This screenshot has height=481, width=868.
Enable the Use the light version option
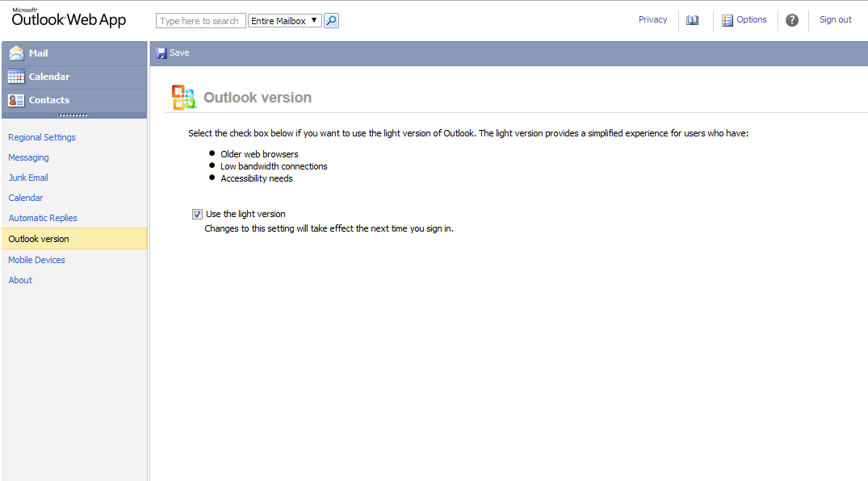197,214
